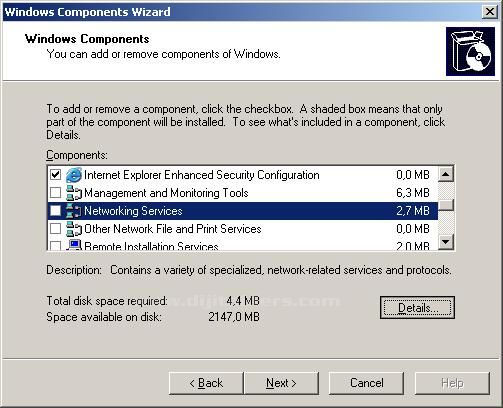Click the components list scroll down arrow
Image resolution: width=503 pixels, height=408 pixels.
[446, 241]
